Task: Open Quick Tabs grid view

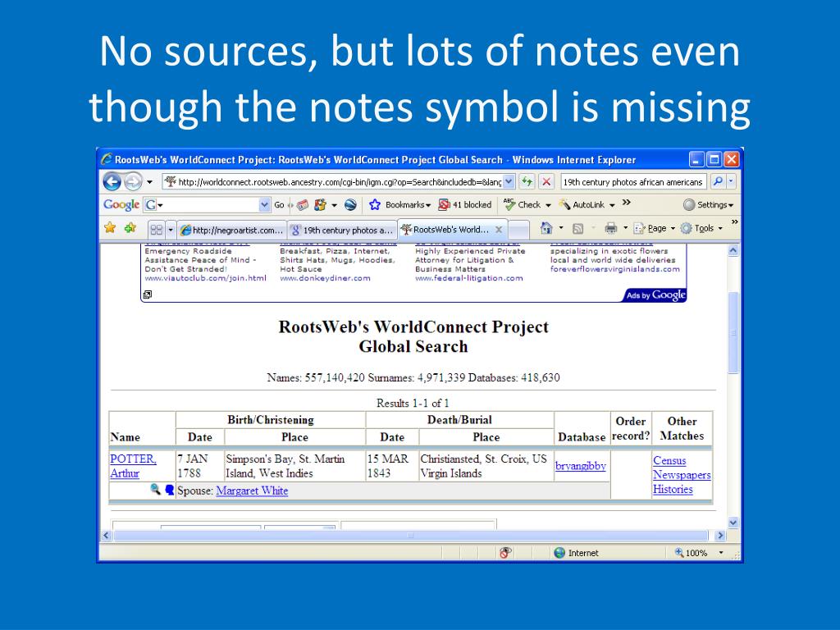Action: coord(157,230)
